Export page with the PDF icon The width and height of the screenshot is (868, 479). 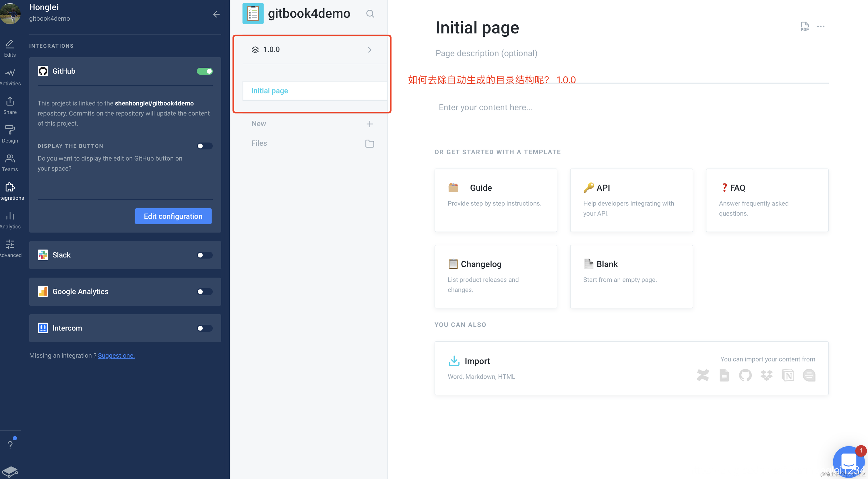(804, 27)
